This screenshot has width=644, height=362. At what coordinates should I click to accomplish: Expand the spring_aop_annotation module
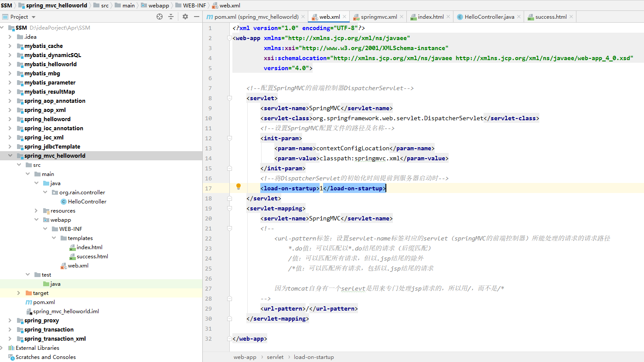point(10,101)
